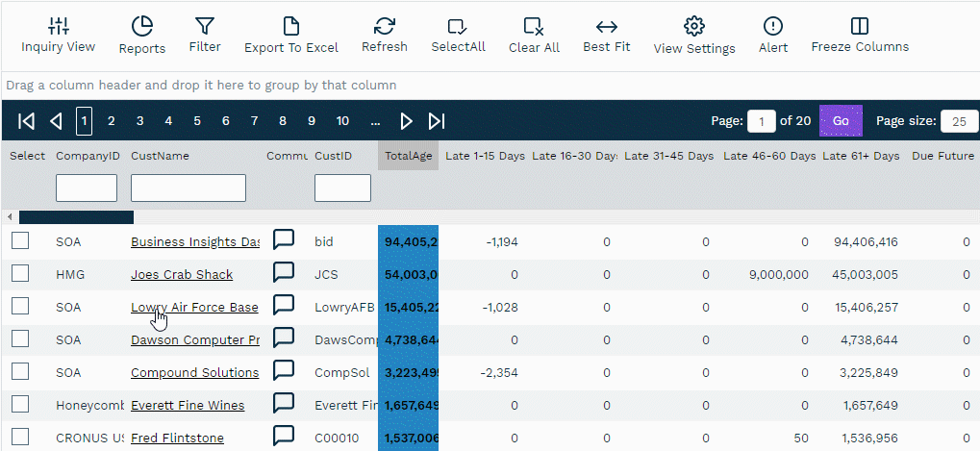Viewport: 980px width, 451px height.
Task: Show more page numbers via ellipsis
Action: pyautogui.click(x=375, y=121)
